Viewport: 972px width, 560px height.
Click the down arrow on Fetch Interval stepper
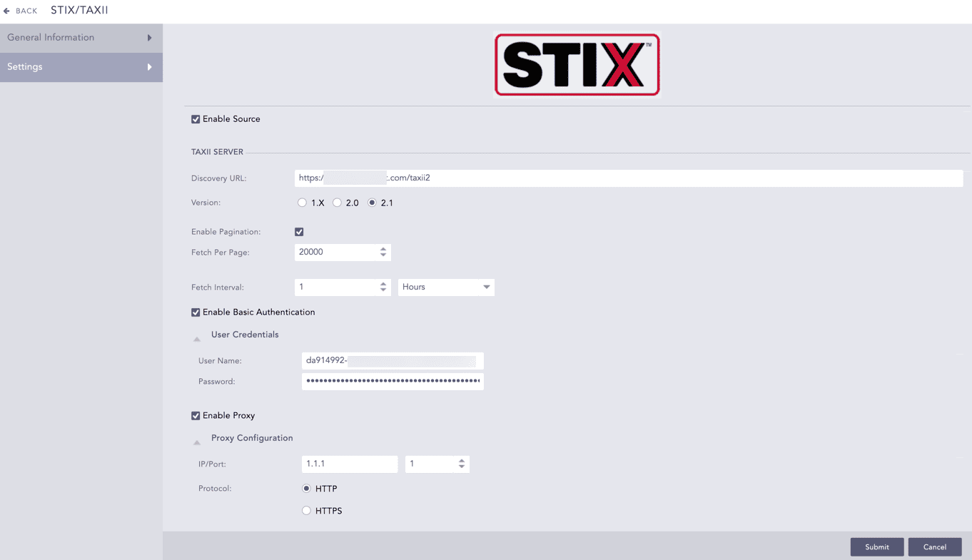pos(383,290)
